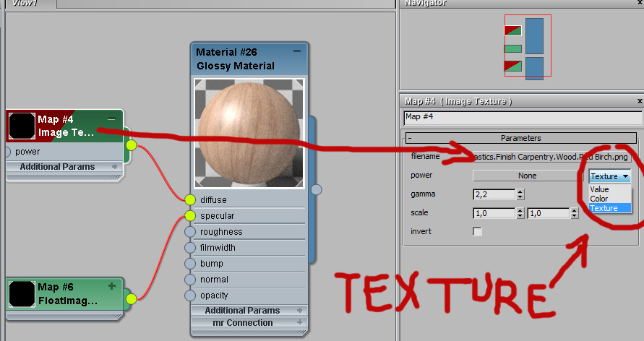644x341 pixels.
Task: Edit the Map #4 name field
Action: click(x=523, y=117)
